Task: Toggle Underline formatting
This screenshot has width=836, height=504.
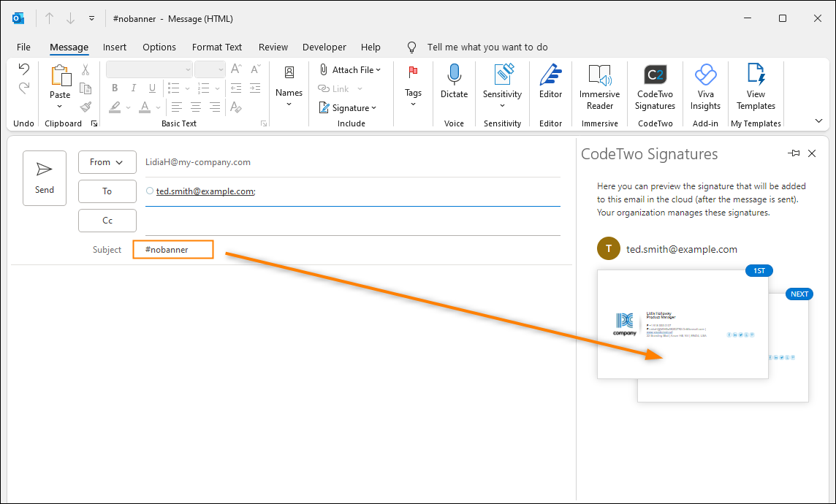Action: coord(152,88)
